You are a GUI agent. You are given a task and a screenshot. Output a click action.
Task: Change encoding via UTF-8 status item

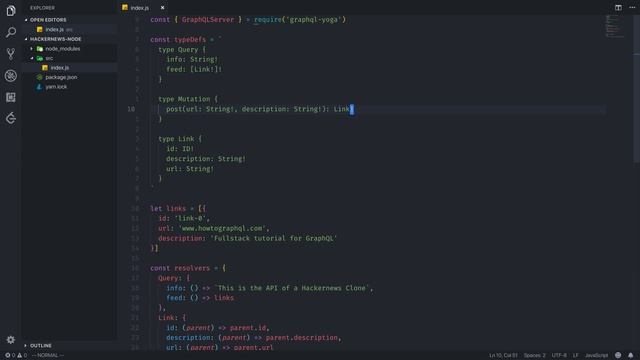coord(559,355)
